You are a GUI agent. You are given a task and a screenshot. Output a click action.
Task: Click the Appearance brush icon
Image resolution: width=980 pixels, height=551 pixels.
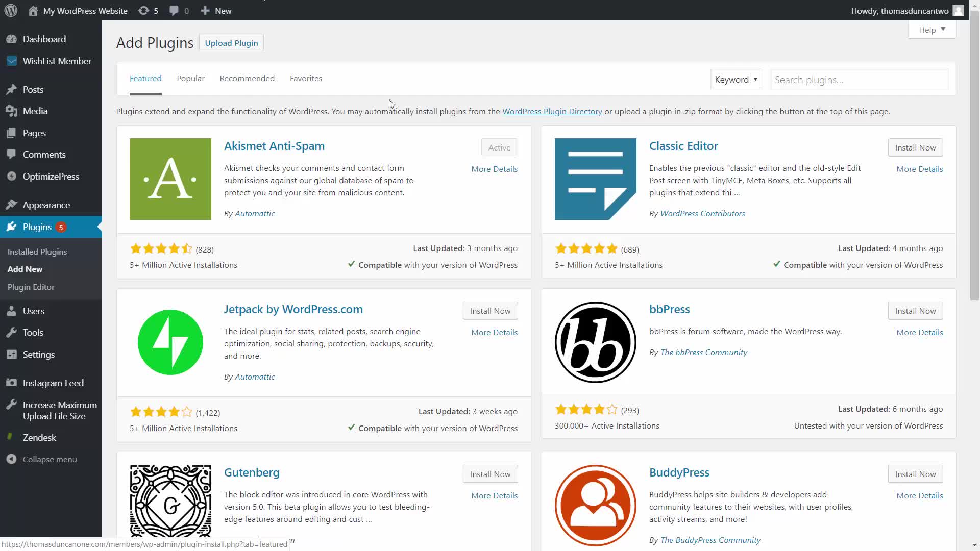(x=12, y=205)
